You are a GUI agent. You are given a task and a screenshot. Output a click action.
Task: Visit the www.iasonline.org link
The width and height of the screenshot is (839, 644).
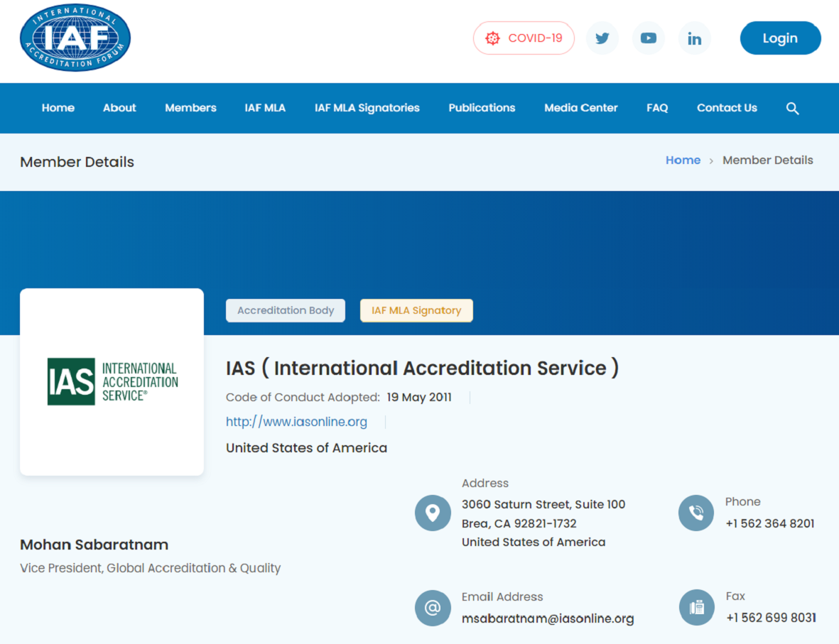[296, 422]
